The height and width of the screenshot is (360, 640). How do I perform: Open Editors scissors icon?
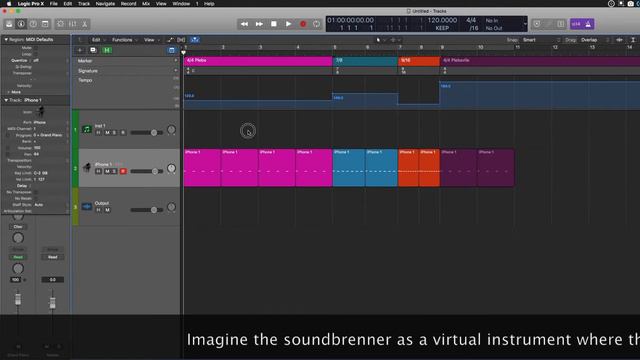coord(84,24)
